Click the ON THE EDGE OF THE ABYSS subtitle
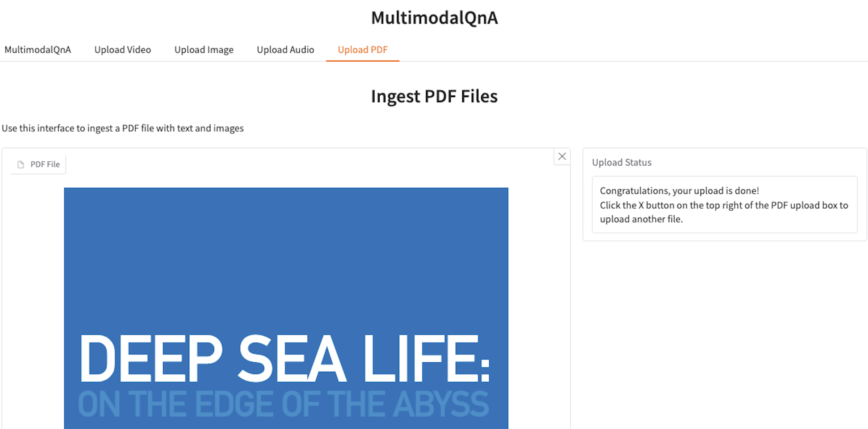Viewport: 868px width, 429px height. pos(283,404)
